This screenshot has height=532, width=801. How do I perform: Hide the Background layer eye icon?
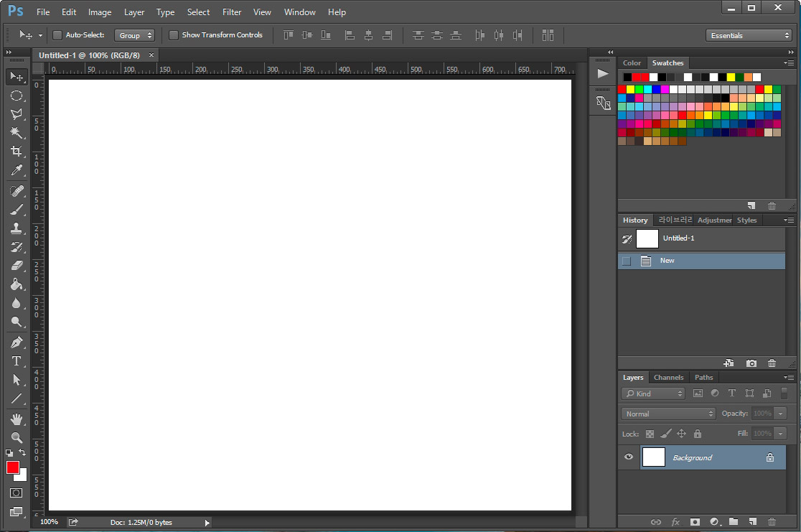point(629,457)
